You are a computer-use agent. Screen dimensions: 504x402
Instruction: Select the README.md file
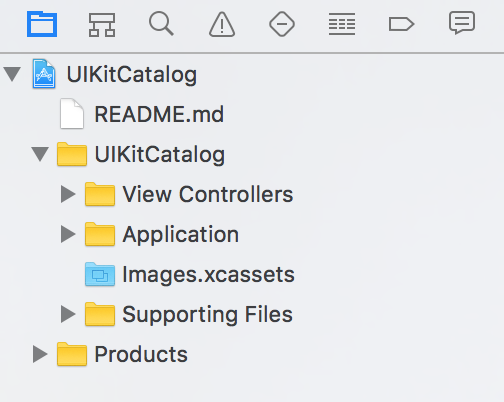click(142, 114)
